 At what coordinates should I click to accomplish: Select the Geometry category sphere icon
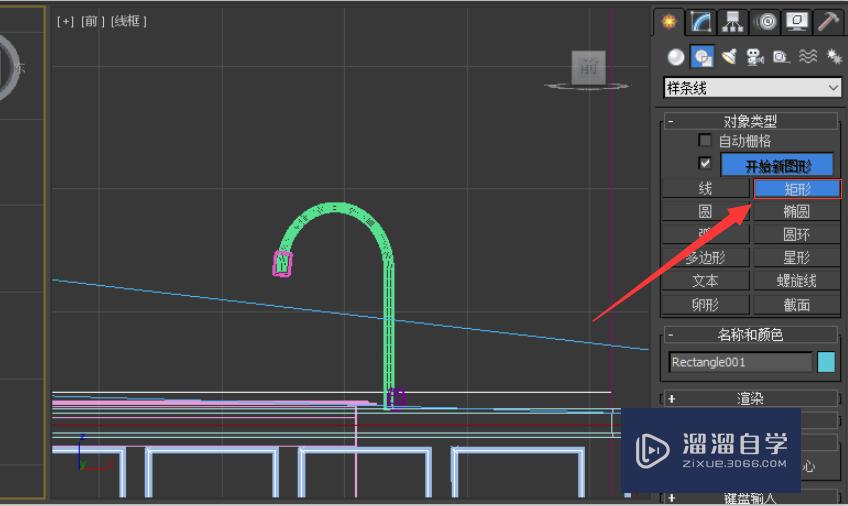(675, 57)
